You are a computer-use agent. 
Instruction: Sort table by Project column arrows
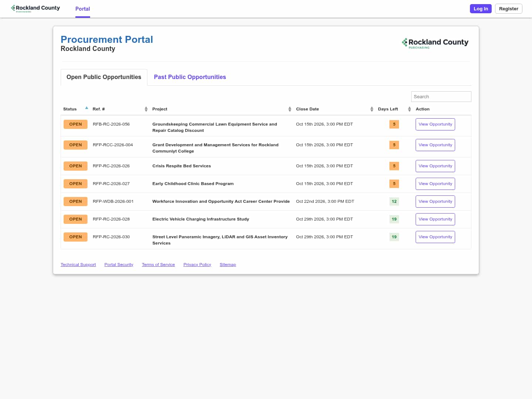[x=290, y=109]
